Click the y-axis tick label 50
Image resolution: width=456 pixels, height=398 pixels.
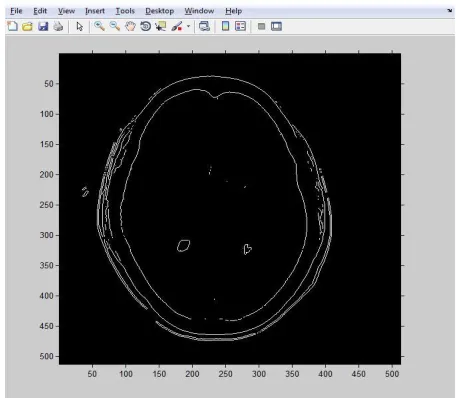(49, 84)
